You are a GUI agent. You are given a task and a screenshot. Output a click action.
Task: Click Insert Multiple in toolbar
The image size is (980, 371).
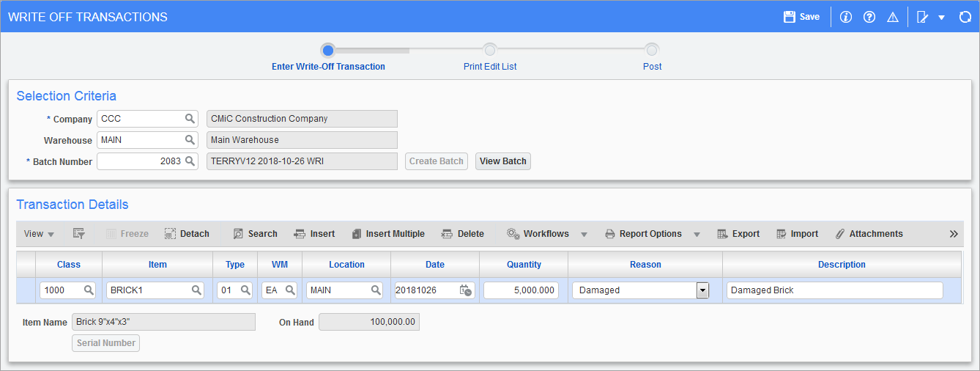[x=388, y=234]
